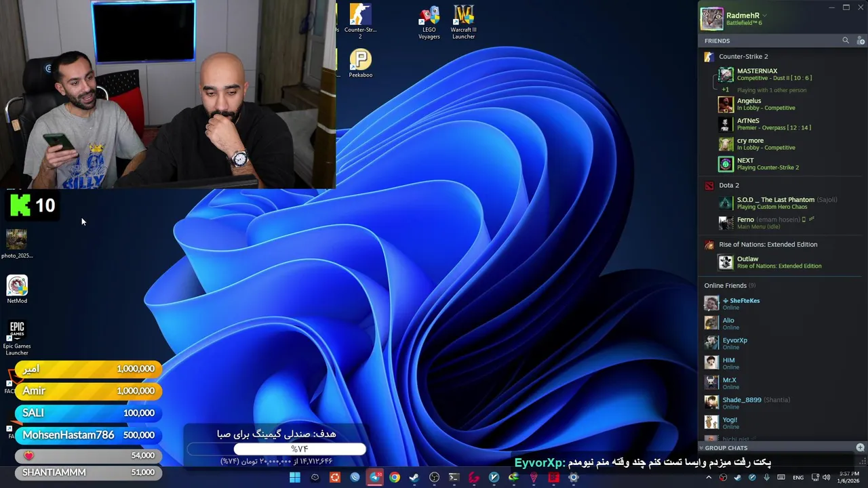Image resolution: width=868 pixels, height=488 pixels.
Task: Open the Peekaboo desktop icon
Action: 360,64
